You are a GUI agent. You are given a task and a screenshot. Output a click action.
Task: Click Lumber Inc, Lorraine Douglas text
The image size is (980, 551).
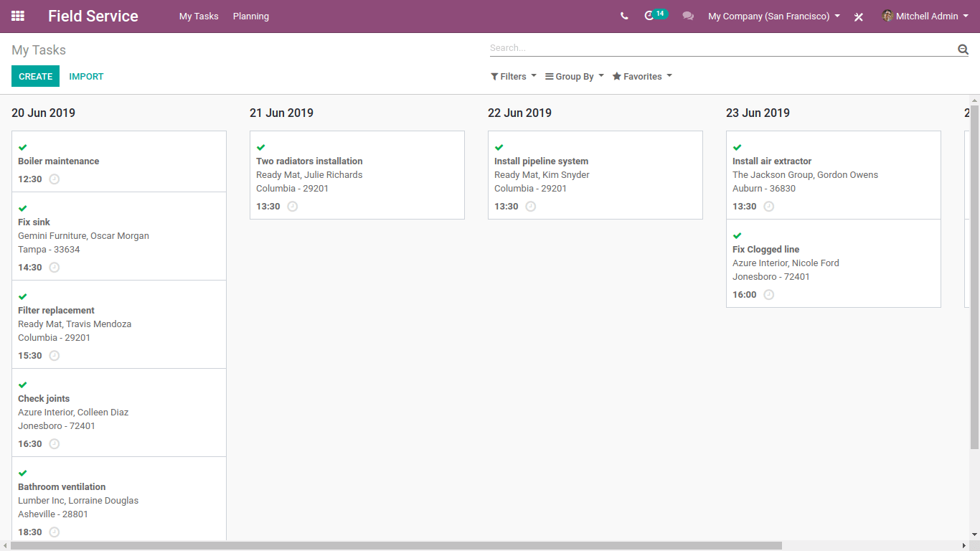coord(78,501)
